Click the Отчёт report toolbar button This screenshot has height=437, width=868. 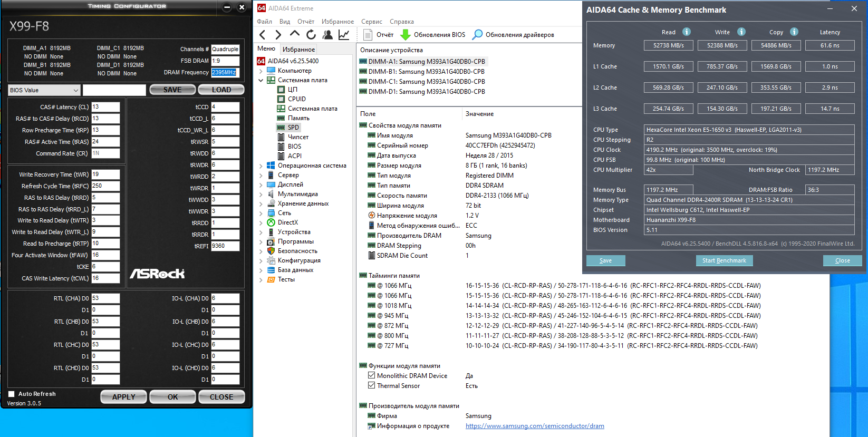coord(379,35)
